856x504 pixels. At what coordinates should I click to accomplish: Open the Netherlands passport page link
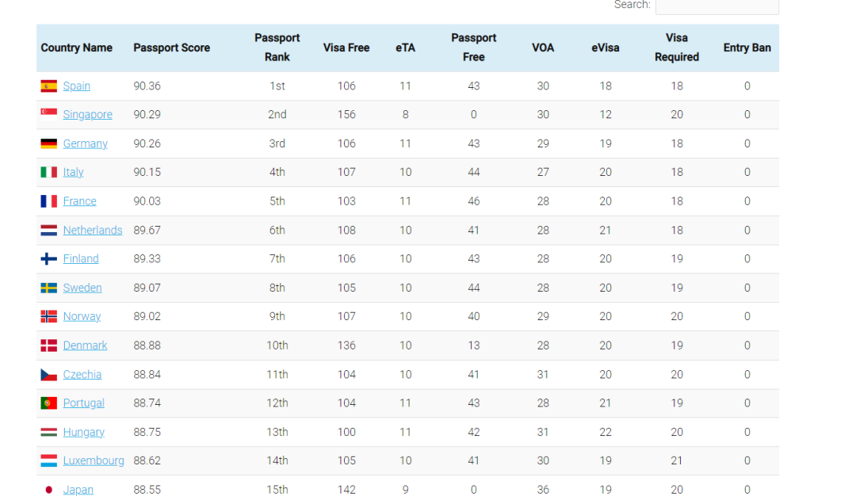93,231
